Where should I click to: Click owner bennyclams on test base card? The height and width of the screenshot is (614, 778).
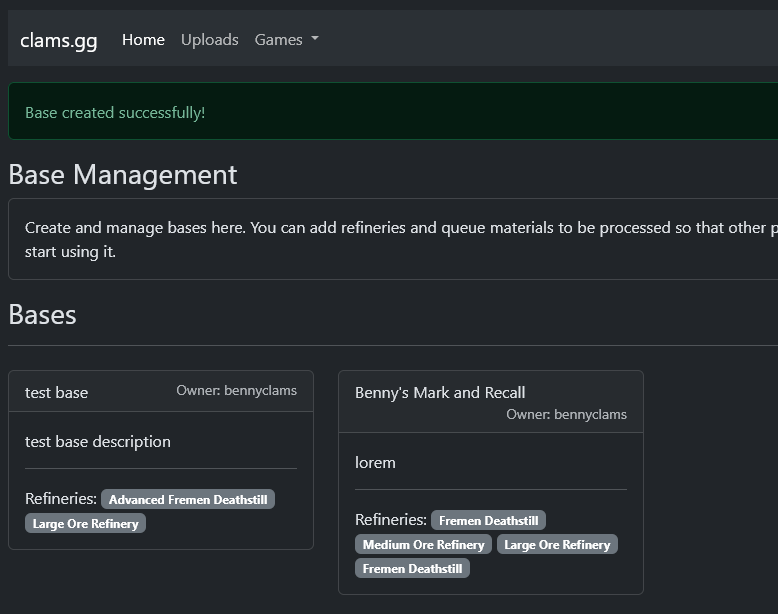pyautogui.click(x=236, y=391)
